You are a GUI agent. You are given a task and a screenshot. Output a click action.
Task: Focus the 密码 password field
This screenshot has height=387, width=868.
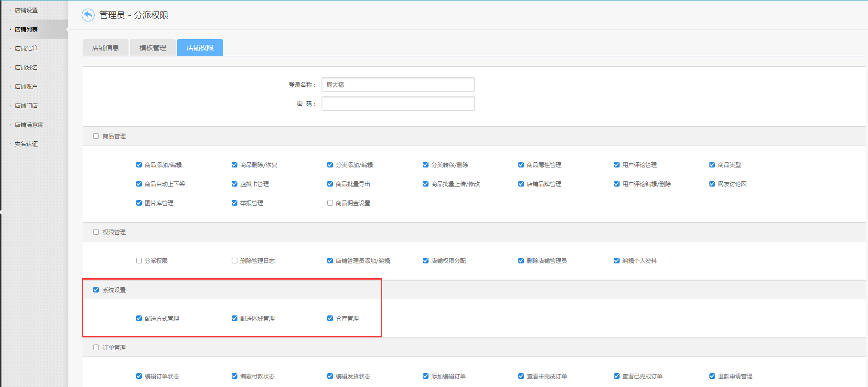[x=397, y=104]
